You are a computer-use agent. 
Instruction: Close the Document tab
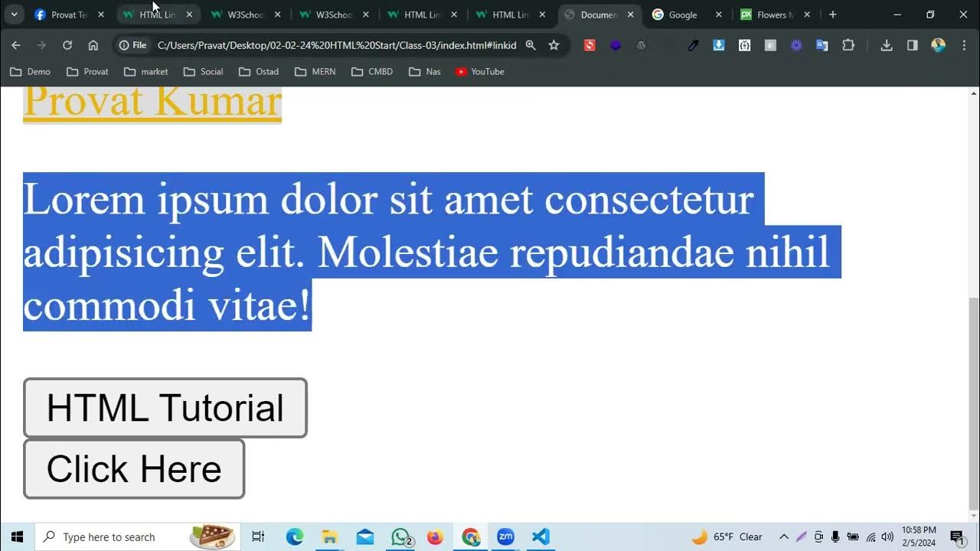(631, 15)
